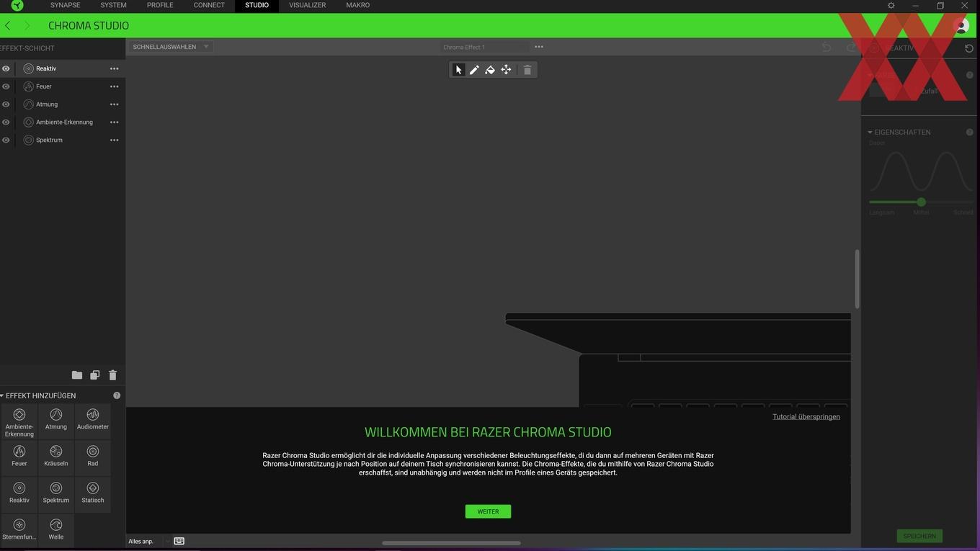
Task: Navigate back with the left arrow
Action: tap(7, 25)
